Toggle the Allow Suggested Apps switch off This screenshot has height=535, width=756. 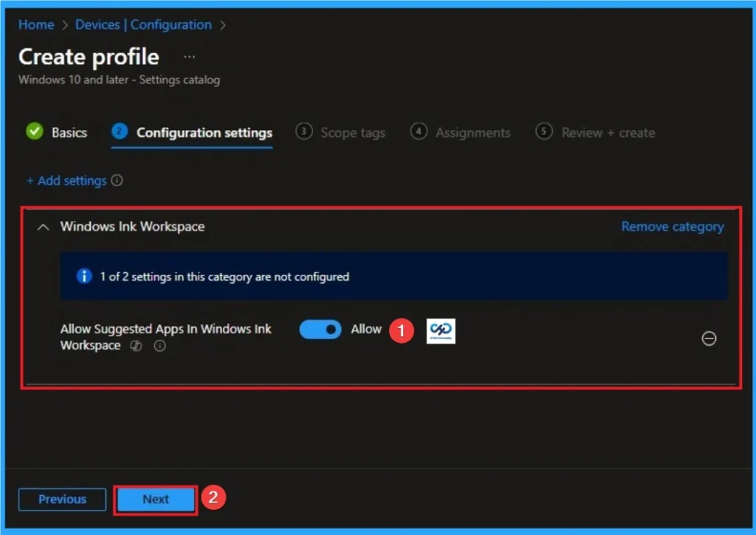coord(320,329)
